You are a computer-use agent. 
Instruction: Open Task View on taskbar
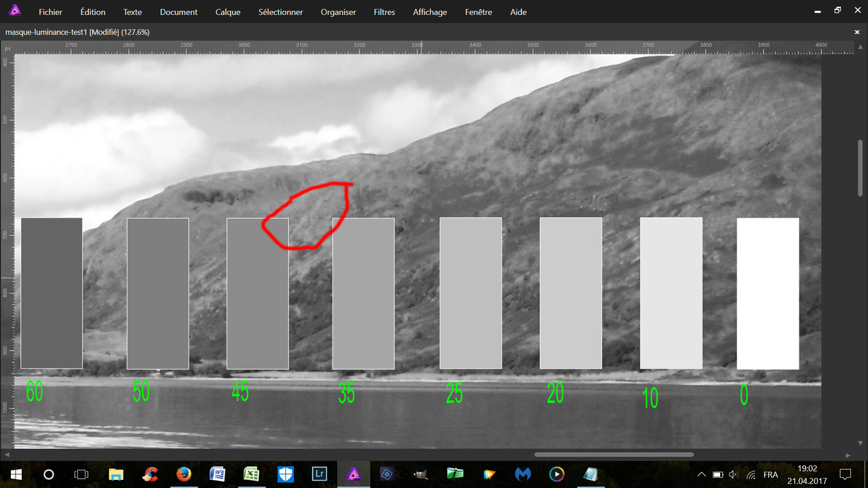click(81, 474)
